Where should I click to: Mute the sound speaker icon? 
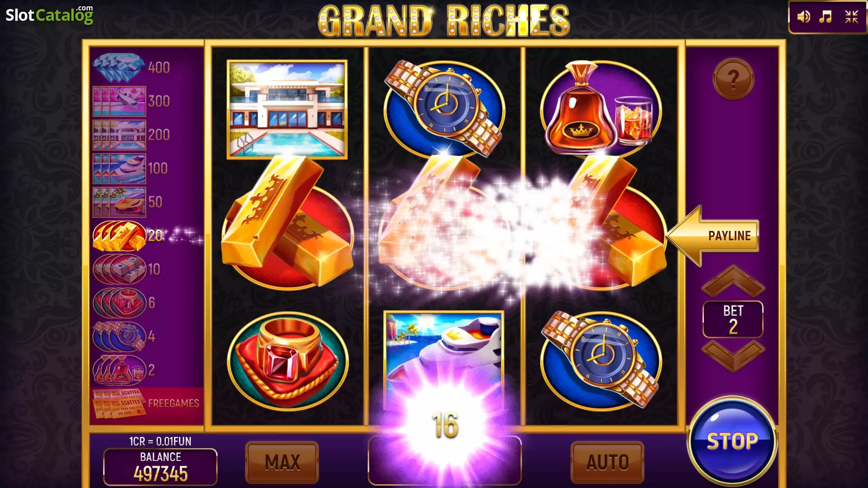click(803, 17)
